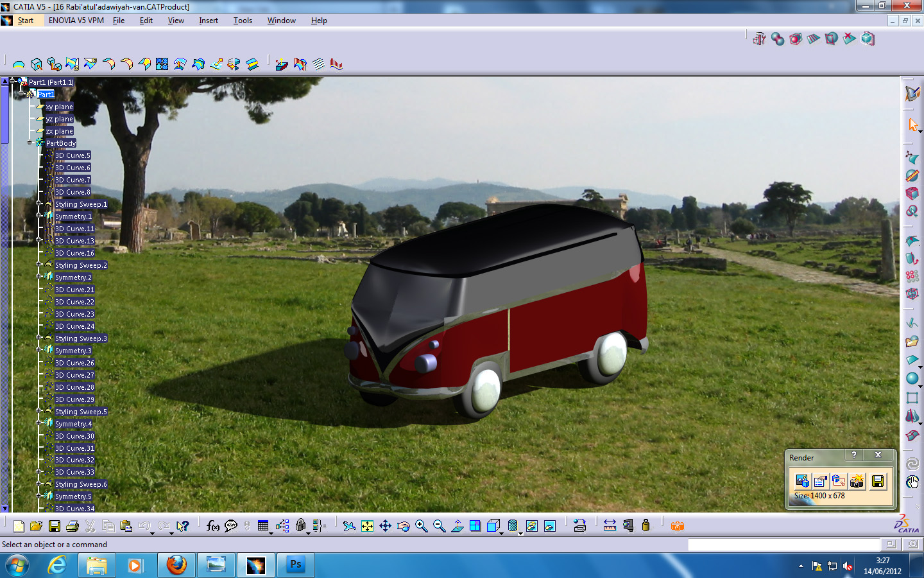Open the Formula f(x) editor
The width and height of the screenshot is (924, 578).
[212, 525]
